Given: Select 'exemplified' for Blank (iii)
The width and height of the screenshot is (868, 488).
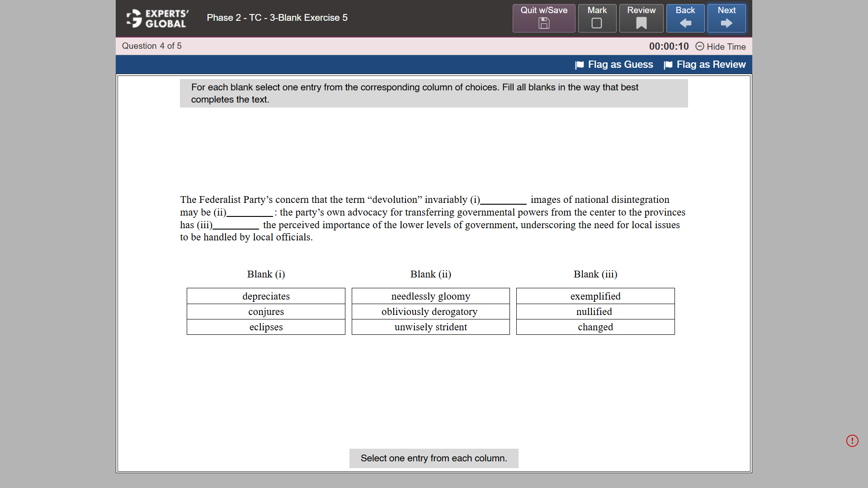Looking at the screenshot, I should (595, 296).
